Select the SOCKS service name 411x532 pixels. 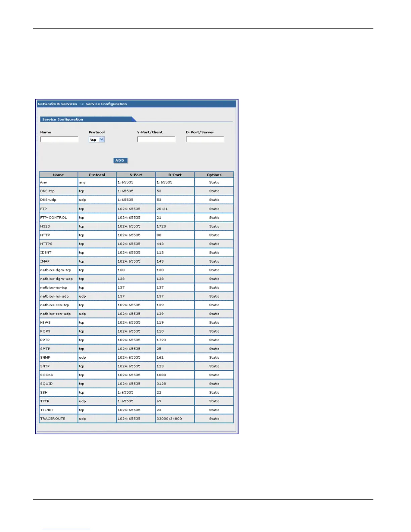[47, 375]
